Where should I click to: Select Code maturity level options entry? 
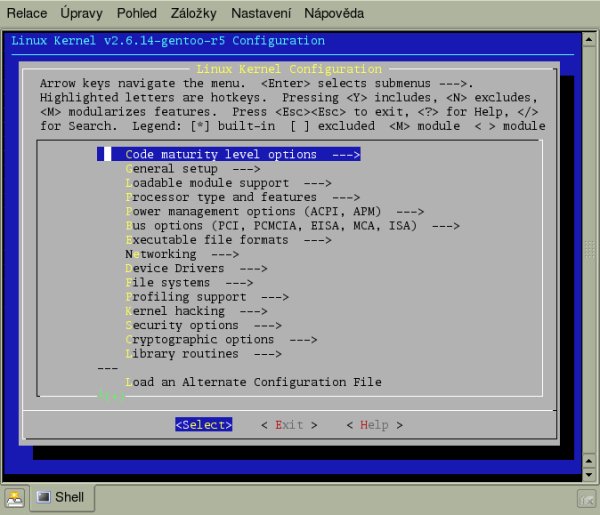pos(228,154)
